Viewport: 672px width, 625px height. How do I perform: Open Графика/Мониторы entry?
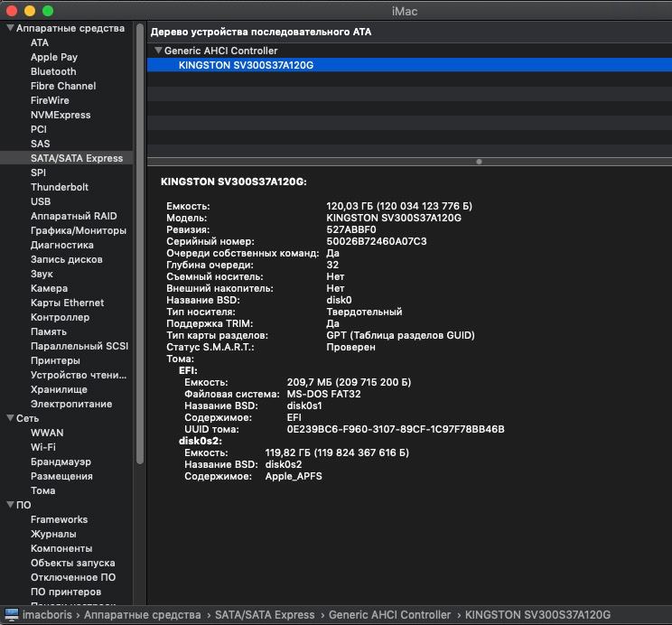(x=79, y=230)
